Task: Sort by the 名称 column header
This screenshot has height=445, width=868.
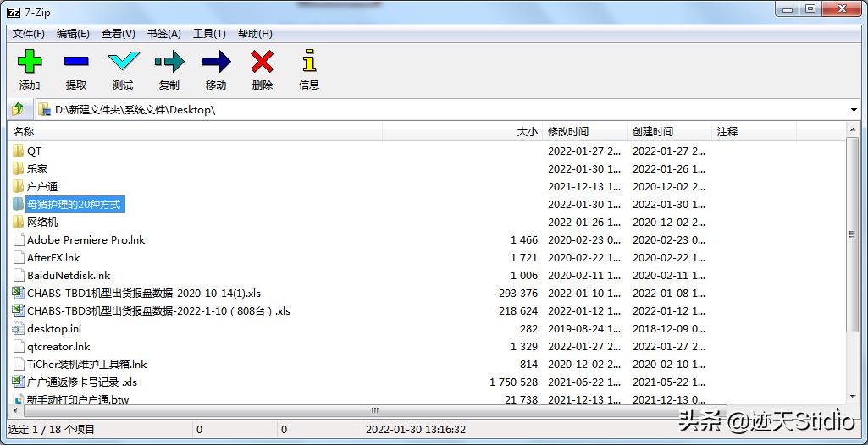Action: click(x=196, y=132)
